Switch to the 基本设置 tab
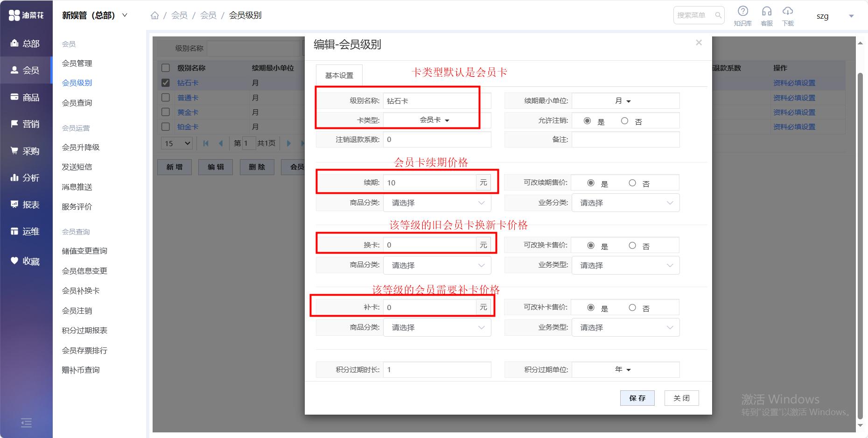The height and width of the screenshot is (438, 868). click(339, 75)
